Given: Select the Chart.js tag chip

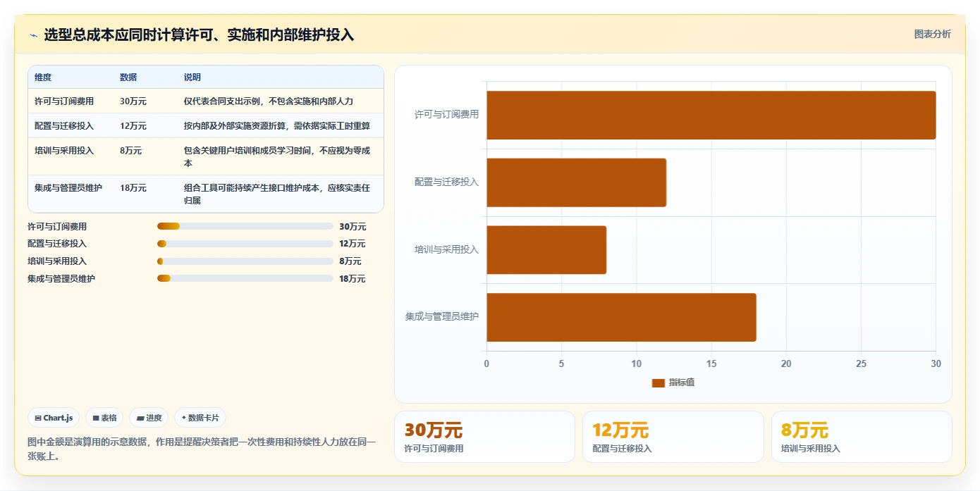Looking at the screenshot, I should pyautogui.click(x=54, y=418).
